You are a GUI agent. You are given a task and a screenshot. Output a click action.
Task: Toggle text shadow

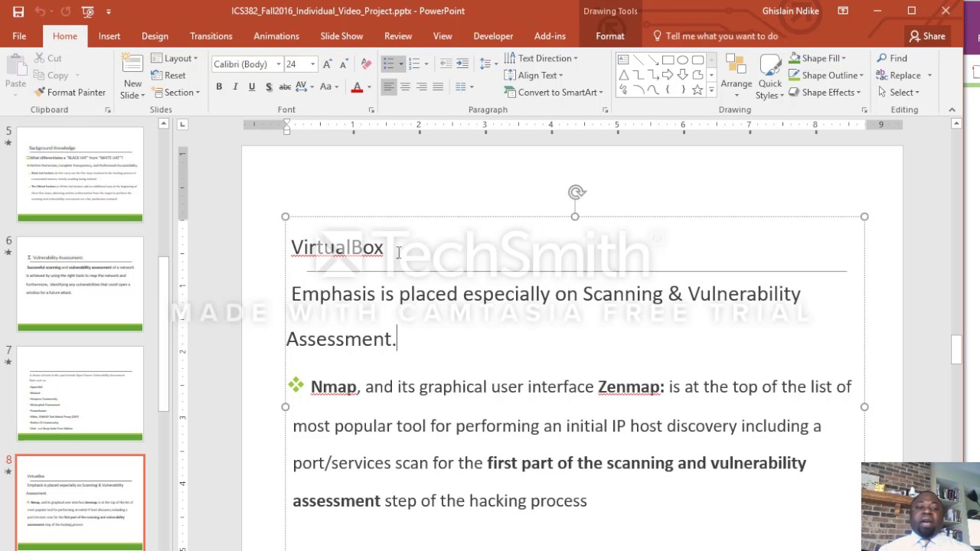268,87
